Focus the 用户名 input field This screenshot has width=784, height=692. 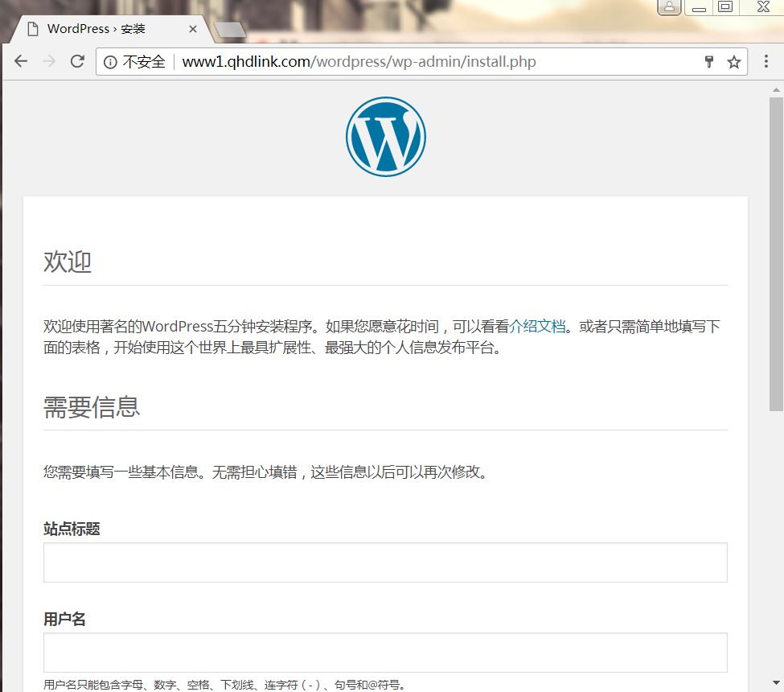click(385, 653)
